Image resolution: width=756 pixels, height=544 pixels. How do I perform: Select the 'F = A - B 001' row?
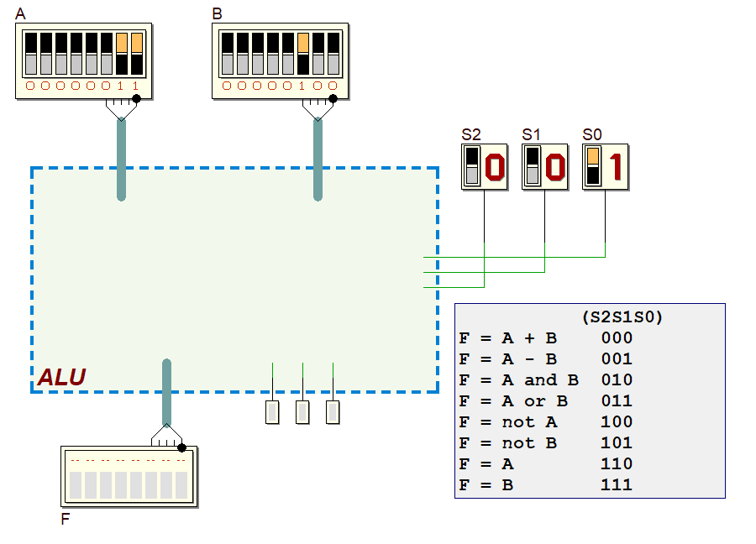point(546,359)
